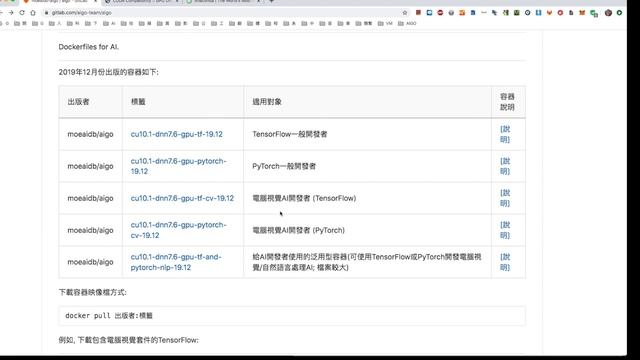This screenshot has height=360, width=640.
Task: Open the user profile avatar in toolbar
Action: (608, 13)
